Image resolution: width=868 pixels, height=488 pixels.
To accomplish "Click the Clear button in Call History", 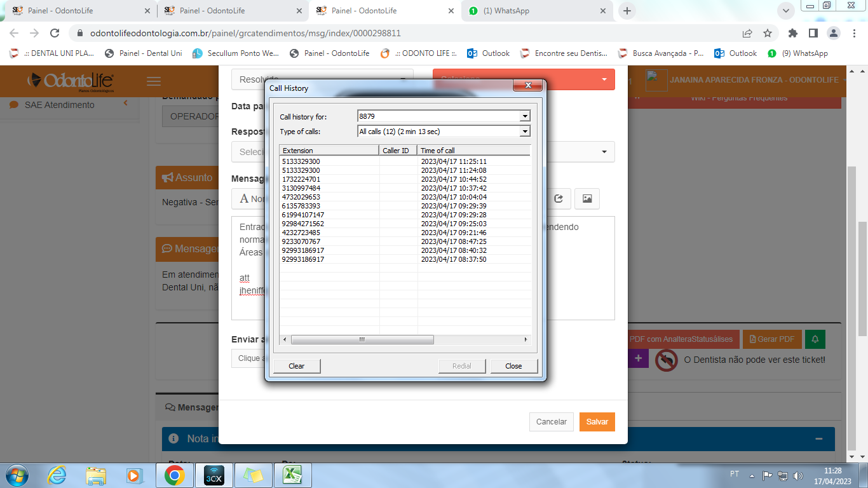I will [x=297, y=366].
